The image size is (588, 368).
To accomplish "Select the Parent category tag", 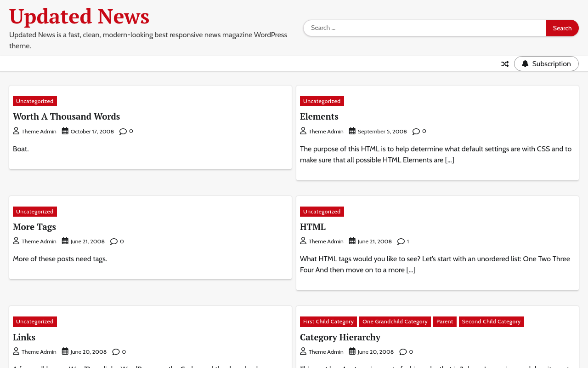I will [x=445, y=322].
